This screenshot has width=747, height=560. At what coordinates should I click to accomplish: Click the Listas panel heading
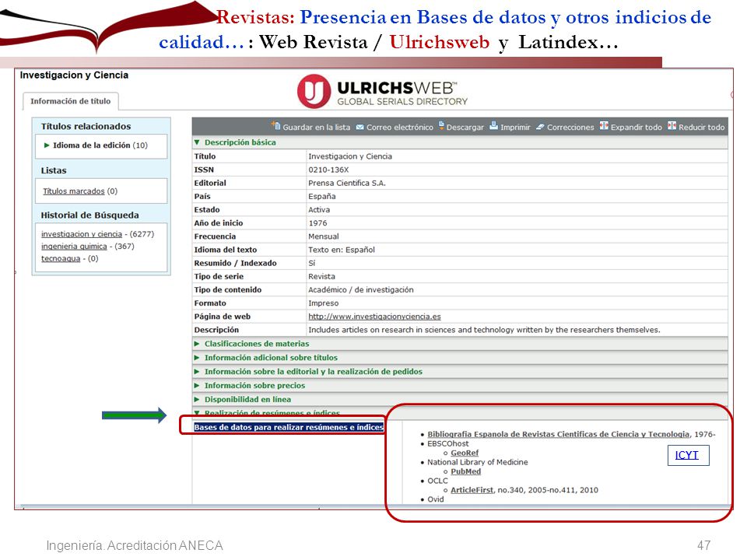tap(54, 170)
